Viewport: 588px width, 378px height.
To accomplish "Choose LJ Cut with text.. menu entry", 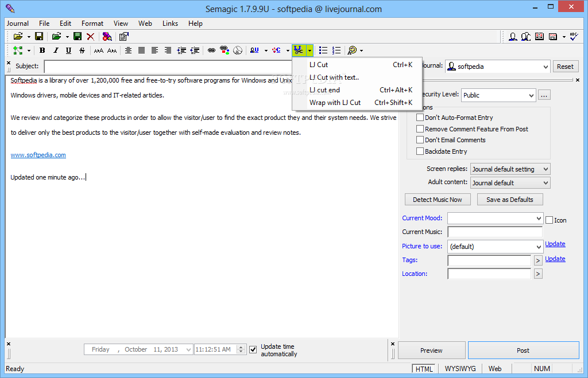I will (357, 77).
